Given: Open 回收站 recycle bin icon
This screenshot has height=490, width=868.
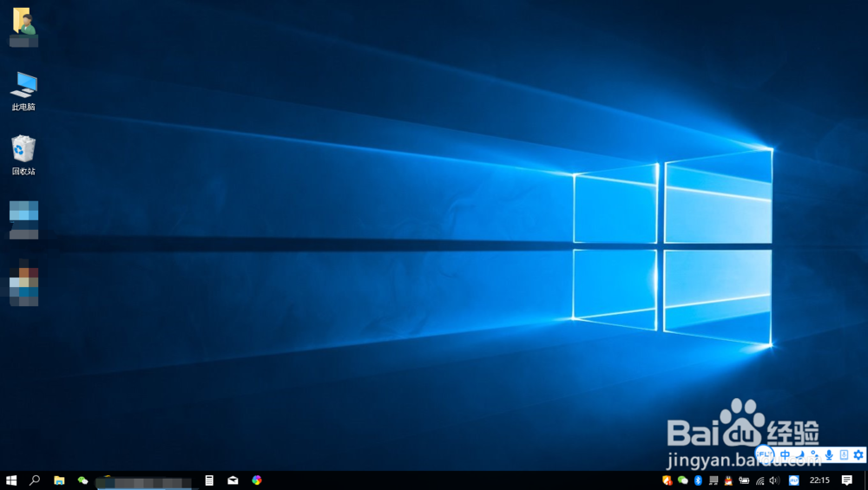Looking at the screenshot, I should point(23,155).
